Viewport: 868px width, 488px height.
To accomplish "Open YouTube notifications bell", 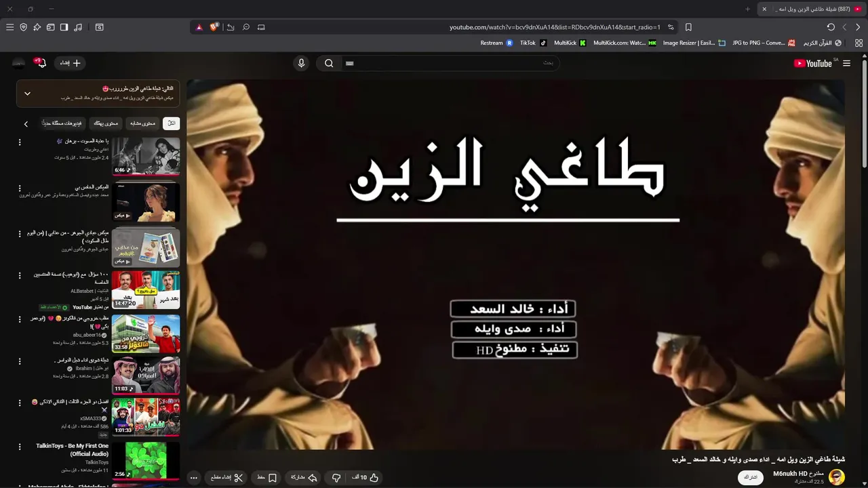I will 41,63.
